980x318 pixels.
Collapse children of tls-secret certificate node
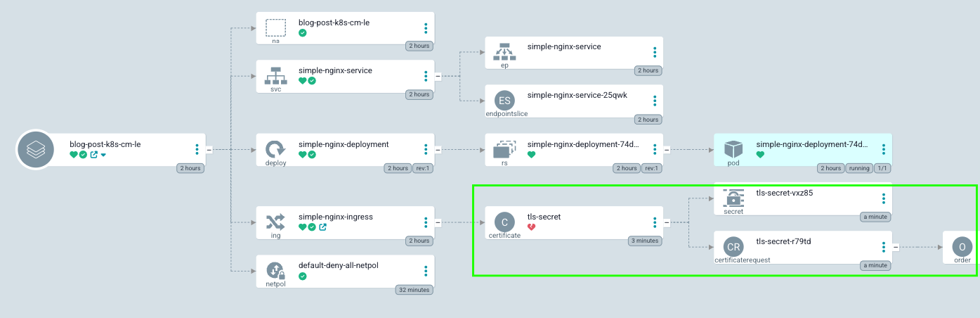(667, 222)
